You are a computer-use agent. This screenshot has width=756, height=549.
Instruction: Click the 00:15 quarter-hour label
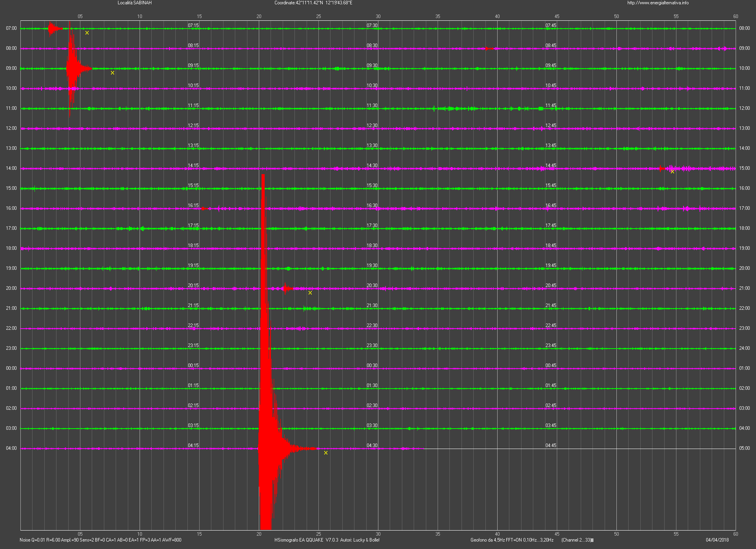coord(193,365)
